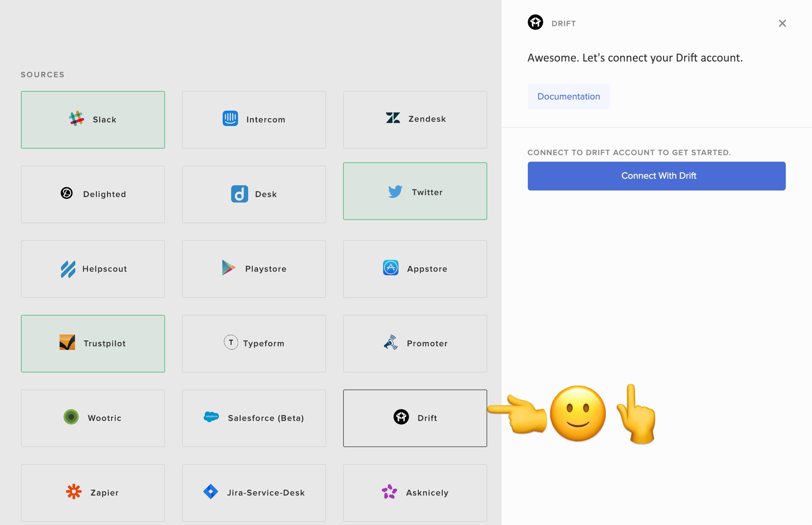Select the Drift label in sources grid
The image size is (812, 525).
coord(427,418)
